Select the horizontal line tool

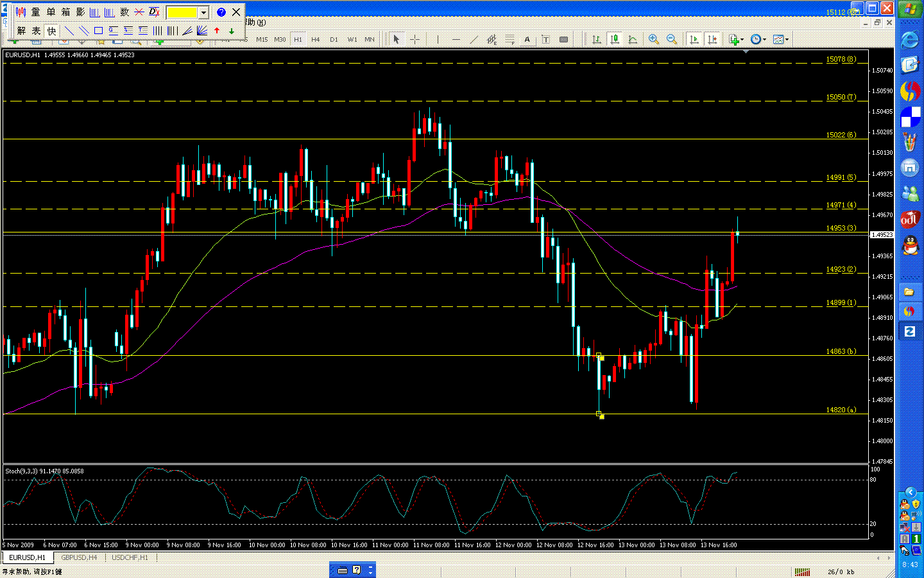pyautogui.click(x=456, y=39)
